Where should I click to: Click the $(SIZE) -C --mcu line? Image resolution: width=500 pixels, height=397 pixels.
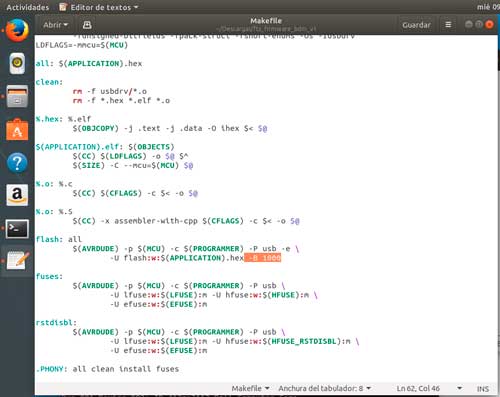[x=133, y=165]
